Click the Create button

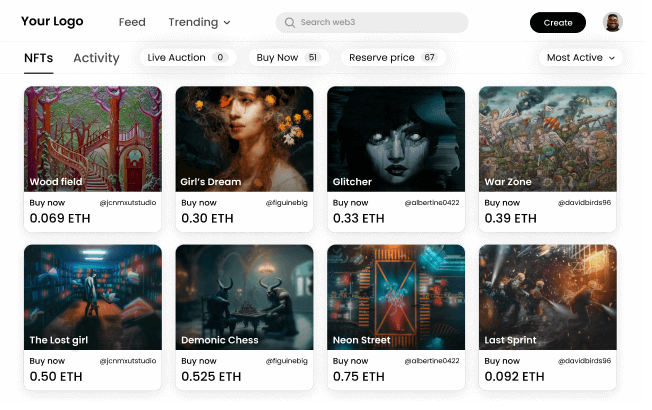[x=558, y=22]
